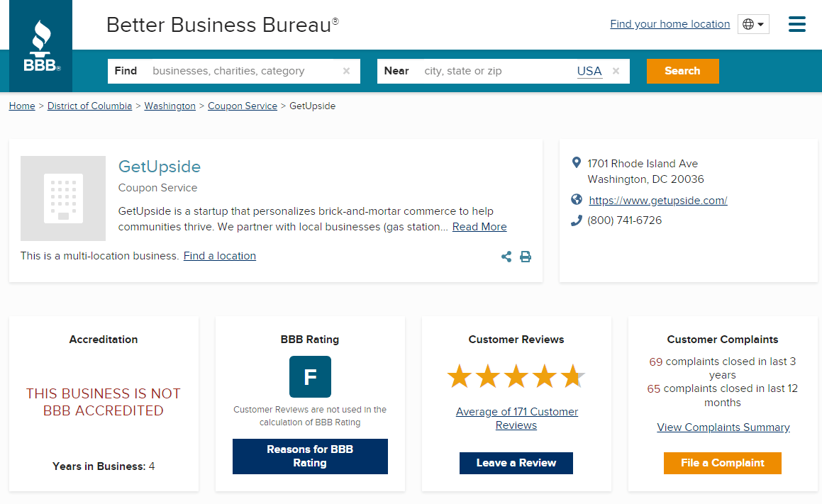Click the USA country link
Viewport: 822px width, 504px height.
[x=589, y=72]
